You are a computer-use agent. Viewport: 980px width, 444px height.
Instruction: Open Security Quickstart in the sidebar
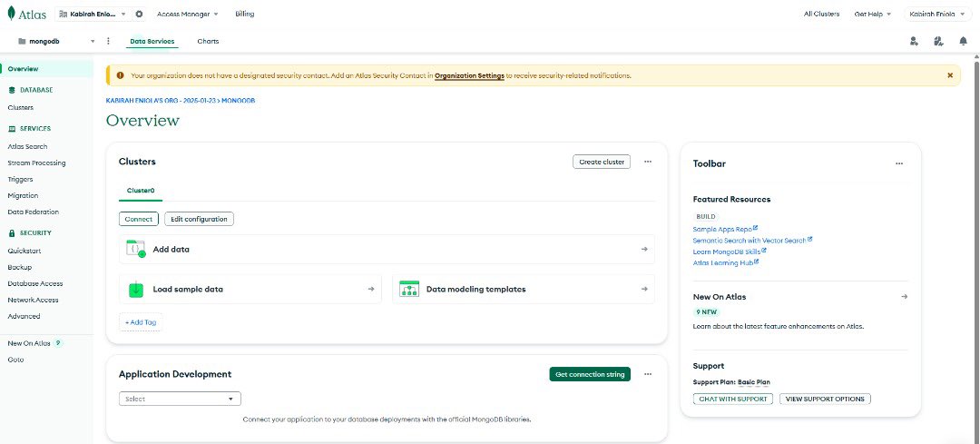pyautogui.click(x=24, y=251)
